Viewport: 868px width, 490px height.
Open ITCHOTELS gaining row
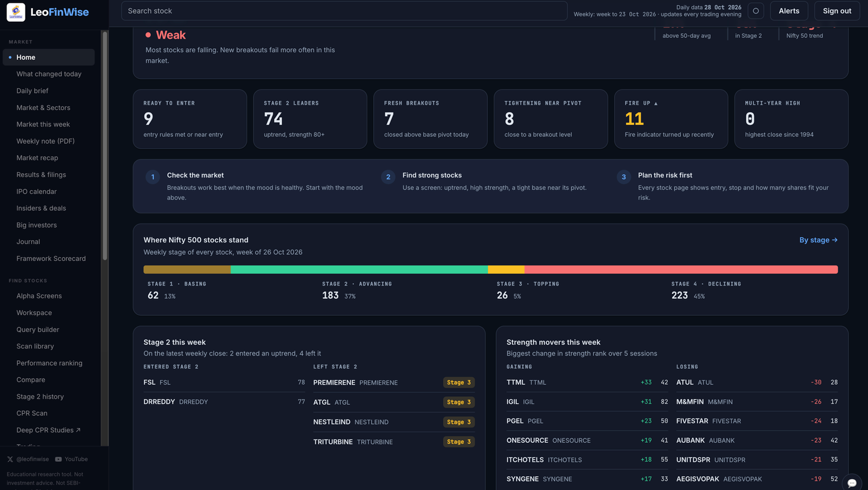tap(587, 460)
